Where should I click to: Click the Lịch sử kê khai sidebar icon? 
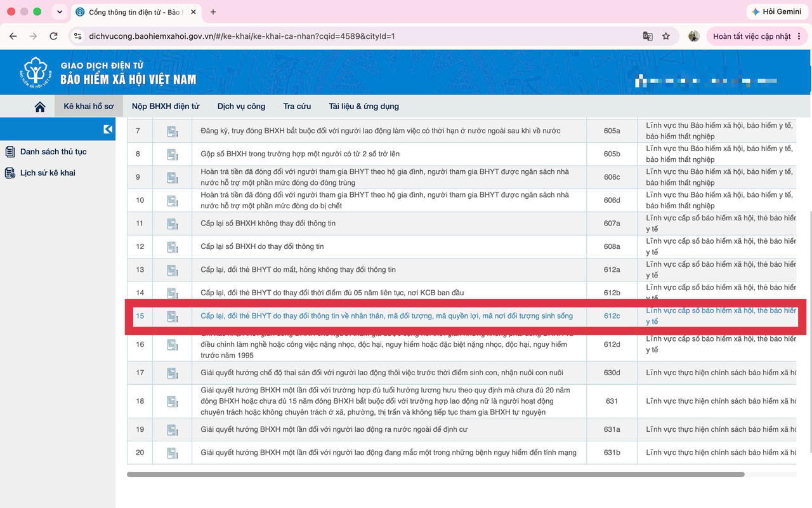pyautogui.click(x=10, y=173)
